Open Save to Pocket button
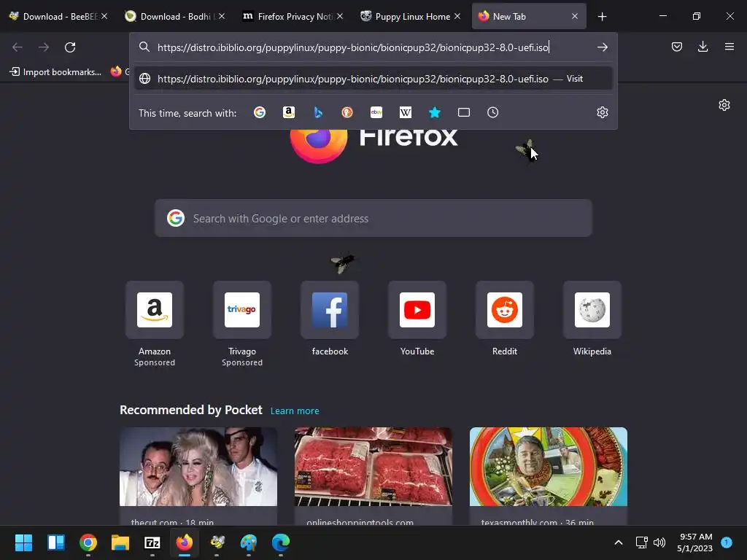Viewport: 747px width, 560px height. (676, 47)
